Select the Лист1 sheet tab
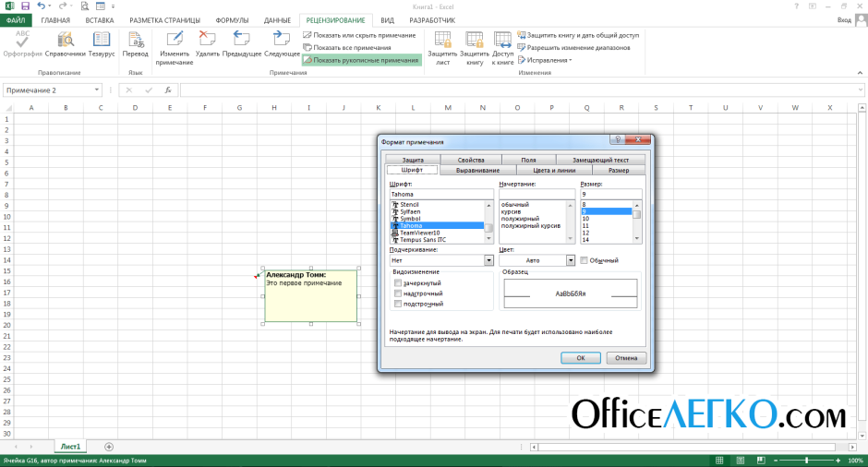The image size is (868, 467). pos(70,447)
